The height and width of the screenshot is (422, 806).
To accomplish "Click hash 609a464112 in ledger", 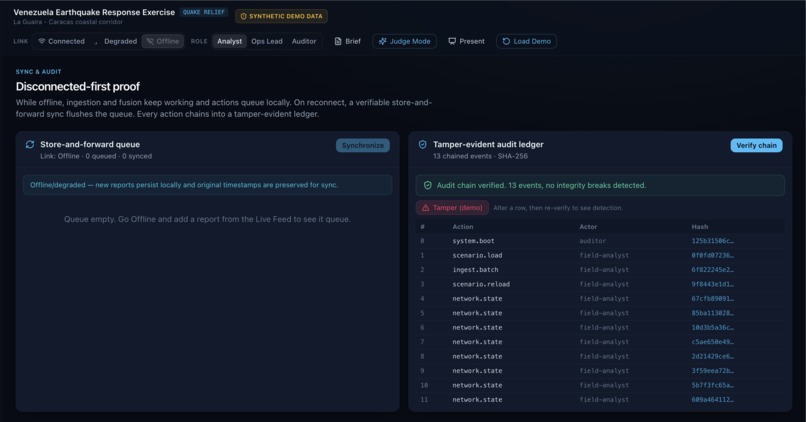I will tap(712, 399).
